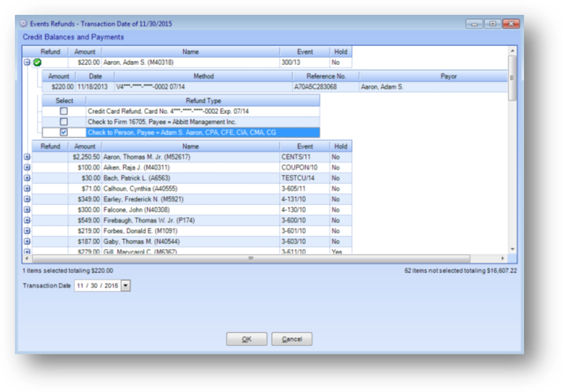
Task: Click the $187.00 amount cell
Action: [x=85, y=242]
